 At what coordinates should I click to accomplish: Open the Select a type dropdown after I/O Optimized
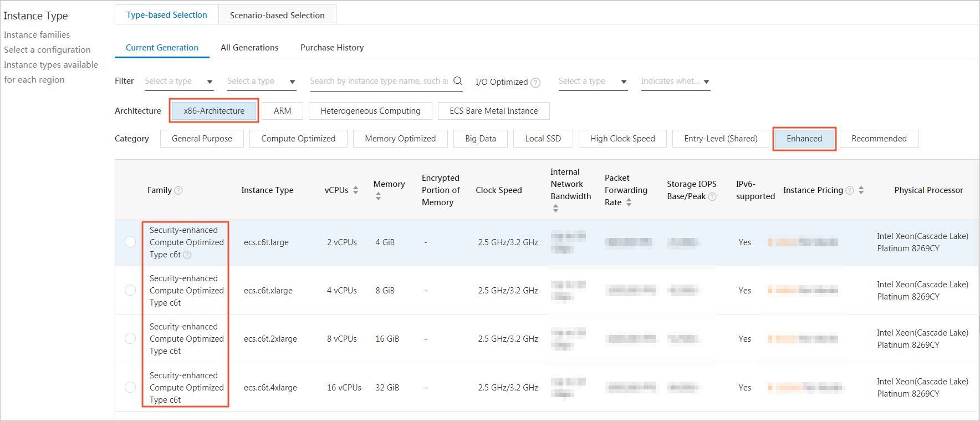pyautogui.click(x=592, y=82)
